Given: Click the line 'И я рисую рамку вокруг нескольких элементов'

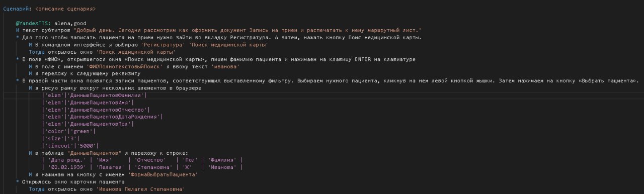Looking at the screenshot, I should [115, 88].
